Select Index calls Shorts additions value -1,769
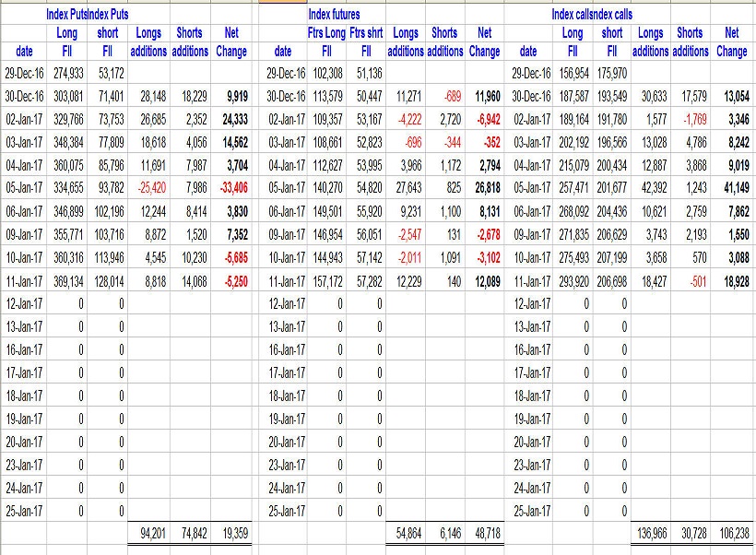This screenshot has width=756, height=555. point(691,119)
